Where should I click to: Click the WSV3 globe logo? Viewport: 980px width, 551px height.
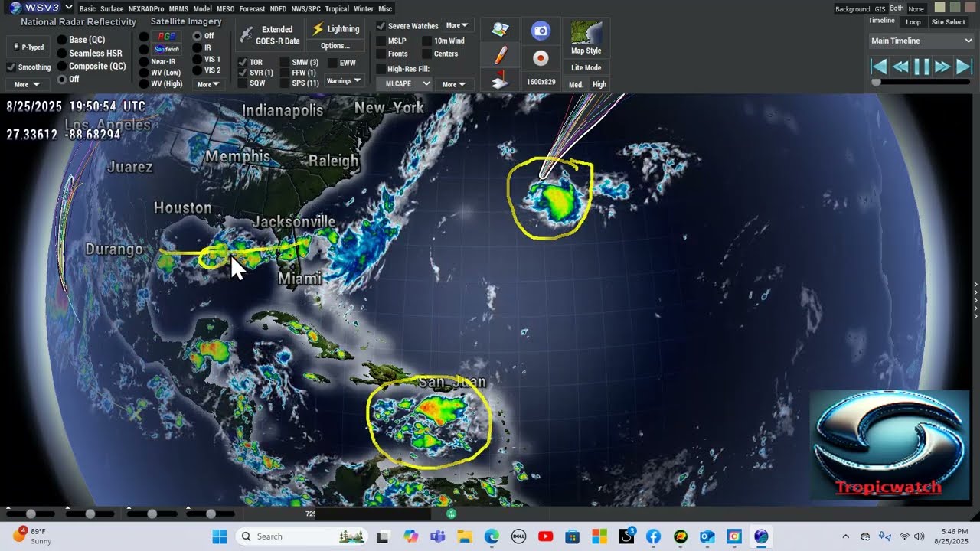[x=15, y=8]
